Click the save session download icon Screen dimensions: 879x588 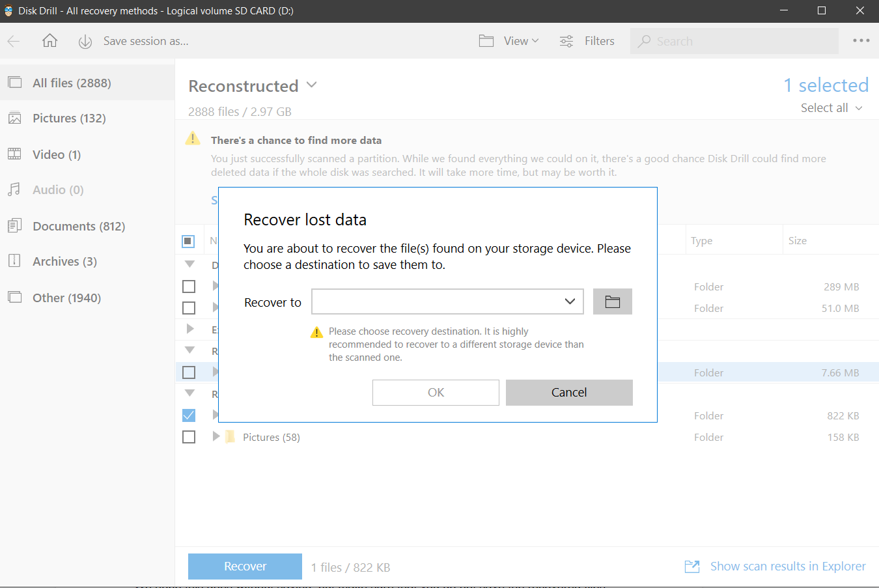point(85,42)
